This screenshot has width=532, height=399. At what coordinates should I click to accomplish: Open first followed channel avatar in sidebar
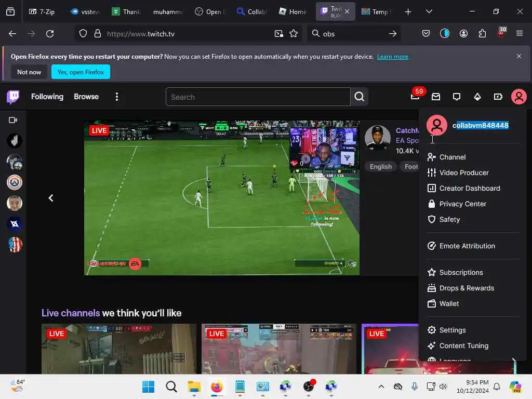coord(14,141)
